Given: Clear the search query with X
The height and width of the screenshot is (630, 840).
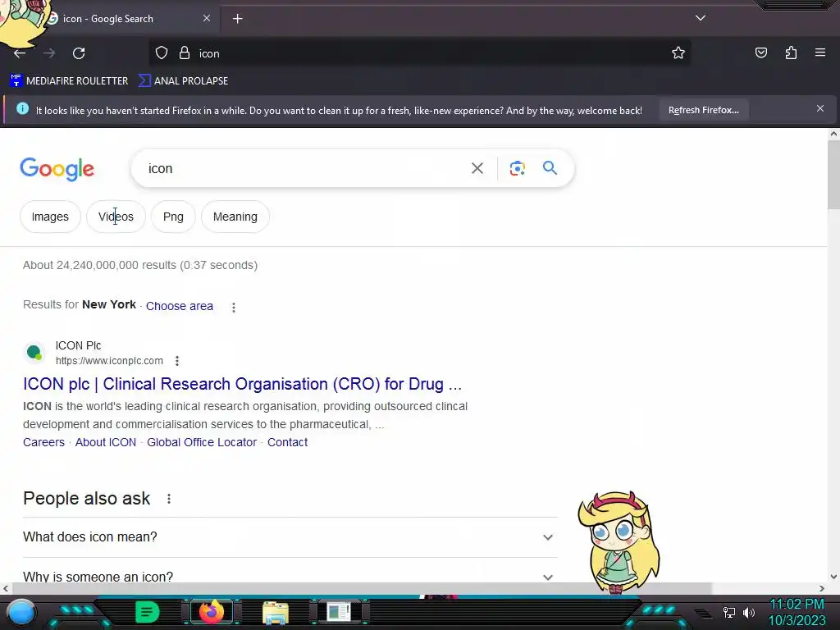Looking at the screenshot, I should pyautogui.click(x=477, y=169).
